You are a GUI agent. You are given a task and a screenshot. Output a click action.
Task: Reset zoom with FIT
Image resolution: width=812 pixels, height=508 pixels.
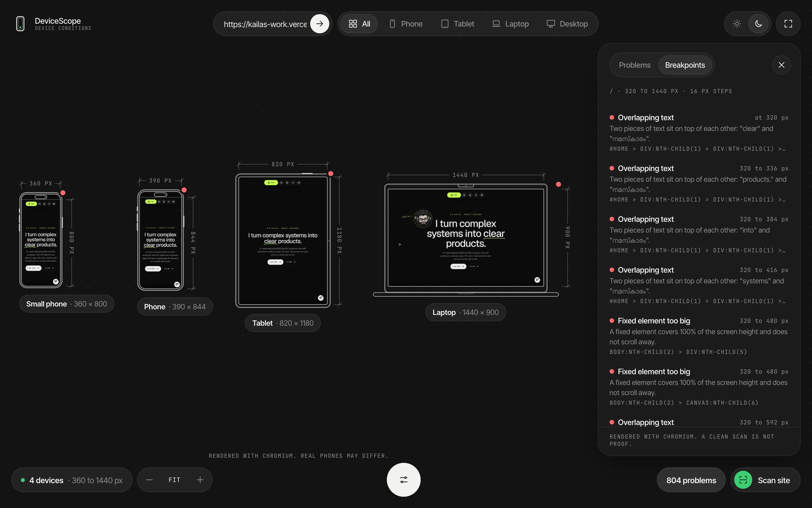(175, 480)
